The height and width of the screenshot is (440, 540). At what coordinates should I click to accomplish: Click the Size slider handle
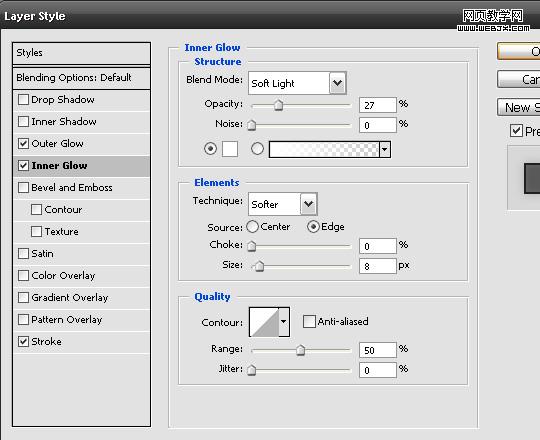[259, 266]
